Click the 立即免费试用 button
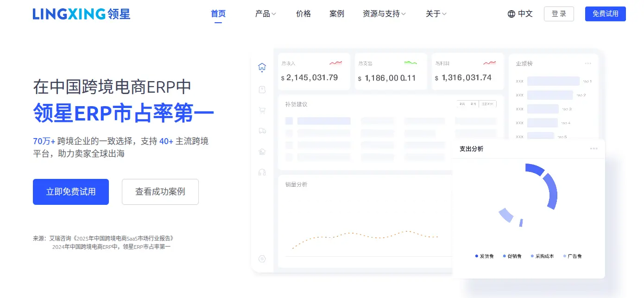The image size is (644, 298). [71, 192]
